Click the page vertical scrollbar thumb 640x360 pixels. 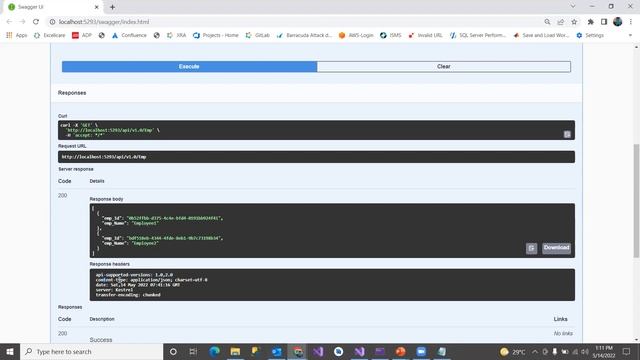636,201
